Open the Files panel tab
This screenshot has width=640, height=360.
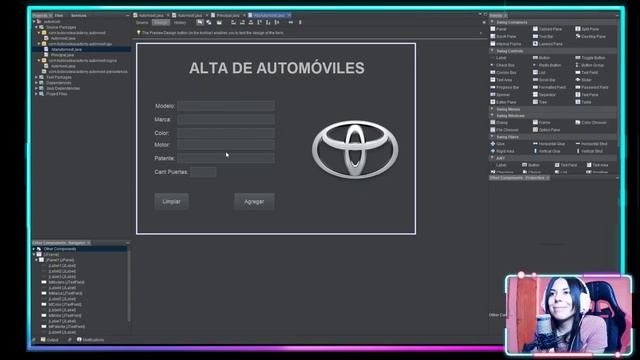click(x=59, y=16)
